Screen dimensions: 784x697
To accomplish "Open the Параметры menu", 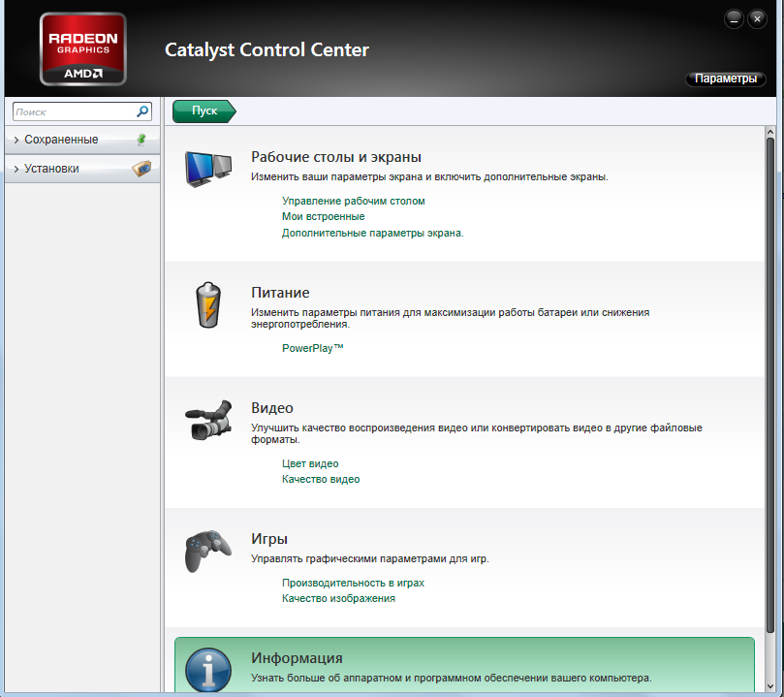I will 725,79.
